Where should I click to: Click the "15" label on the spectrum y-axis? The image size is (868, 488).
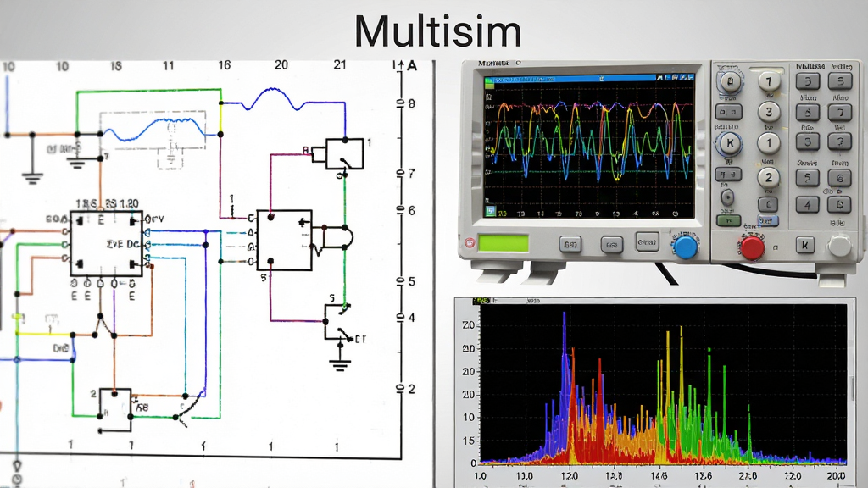(469, 441)
